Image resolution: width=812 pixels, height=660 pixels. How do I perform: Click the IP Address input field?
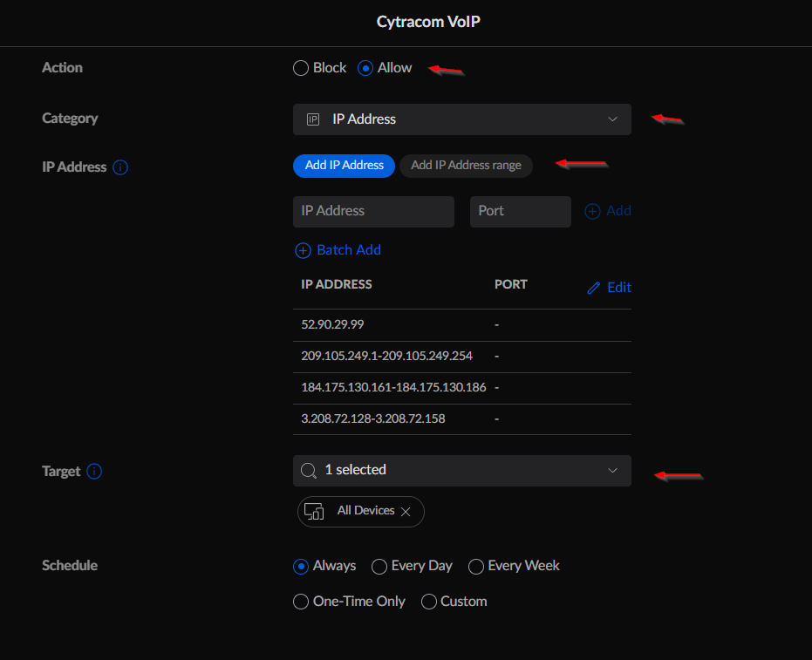[373, 211]
